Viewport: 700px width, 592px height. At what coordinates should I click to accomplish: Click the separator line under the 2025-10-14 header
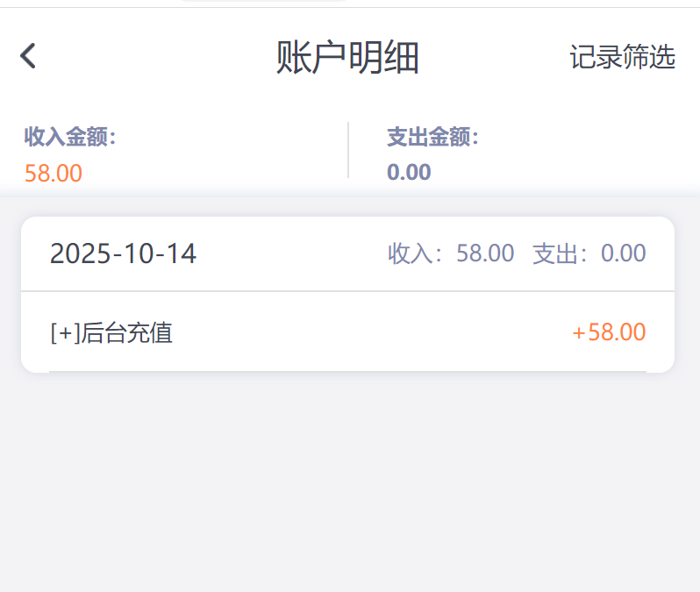347,290
